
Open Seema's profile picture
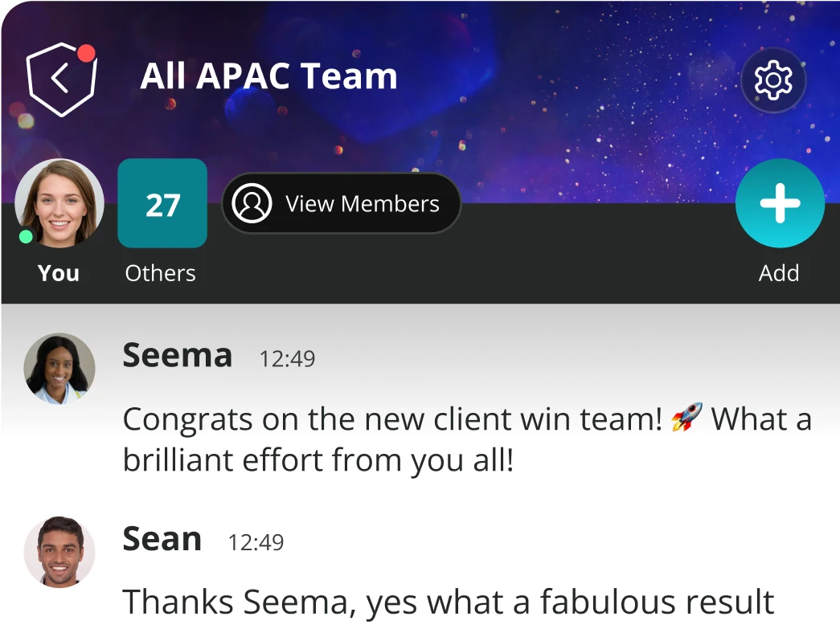click(59, 368)
